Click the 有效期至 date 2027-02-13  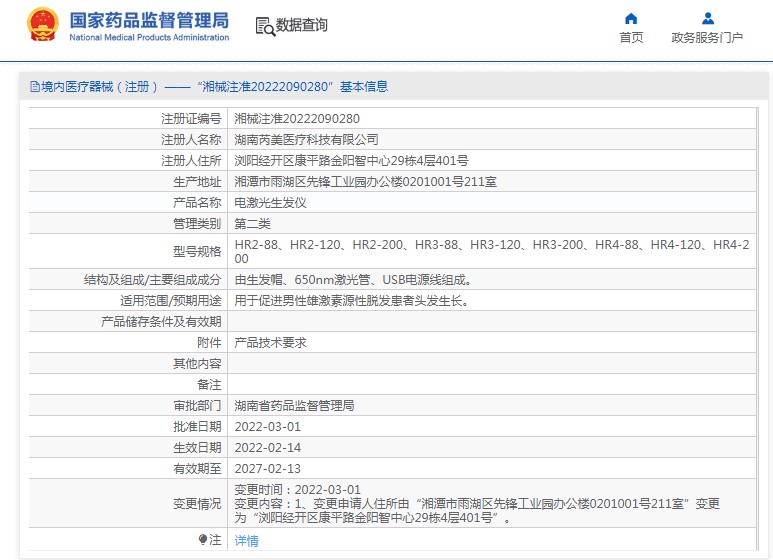(x=267, y=468)
